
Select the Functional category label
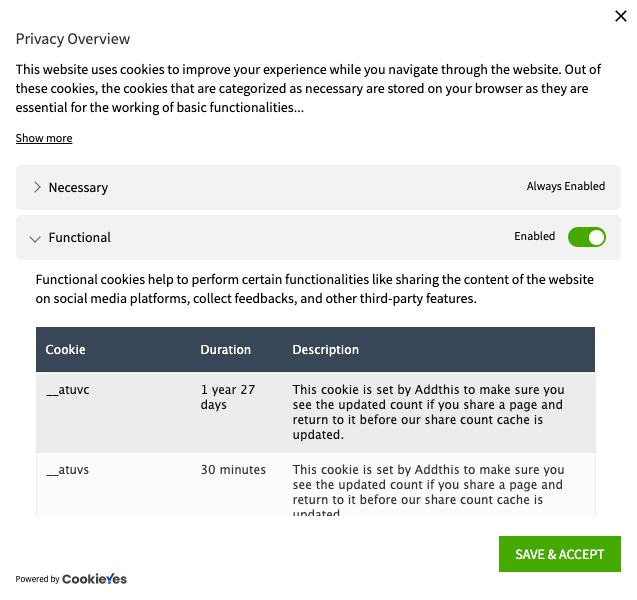click(80, 238)
